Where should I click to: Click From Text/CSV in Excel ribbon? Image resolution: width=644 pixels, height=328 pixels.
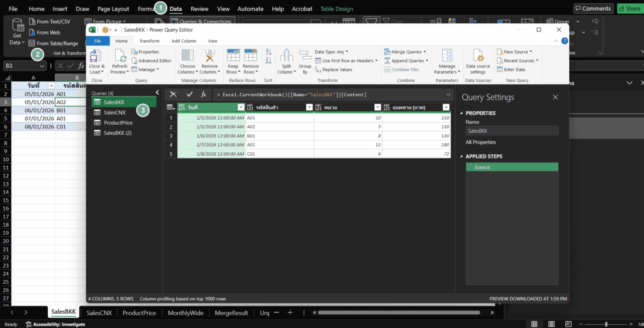tap(49, 22)
